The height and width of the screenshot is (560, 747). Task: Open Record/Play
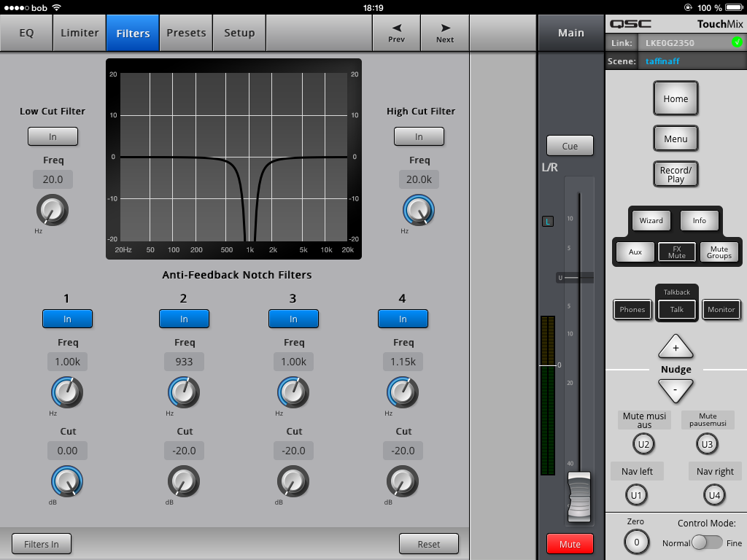(676, 174)
